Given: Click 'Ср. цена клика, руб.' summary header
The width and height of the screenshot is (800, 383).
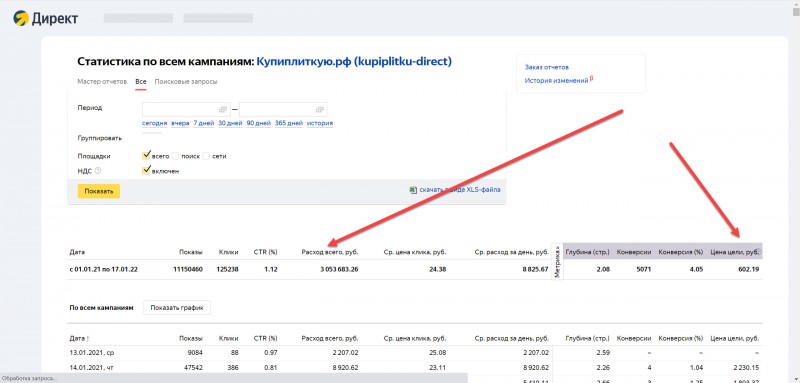Looking at the screenshot, I should (414, 252).
